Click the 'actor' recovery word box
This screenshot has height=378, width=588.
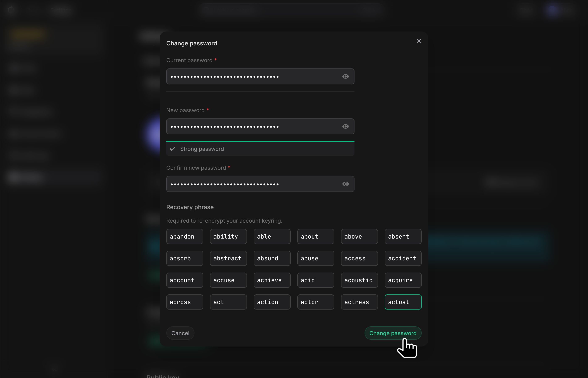coord(316,302)
